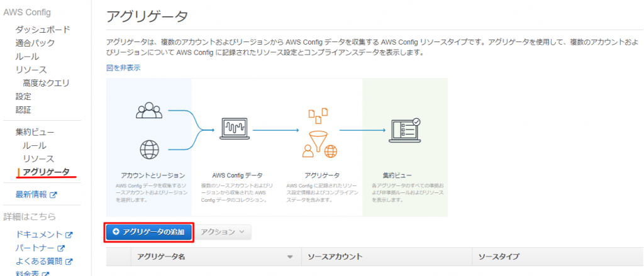
Task: Select アグリゲータ in sidebar
Action: (x=46, y=172)
